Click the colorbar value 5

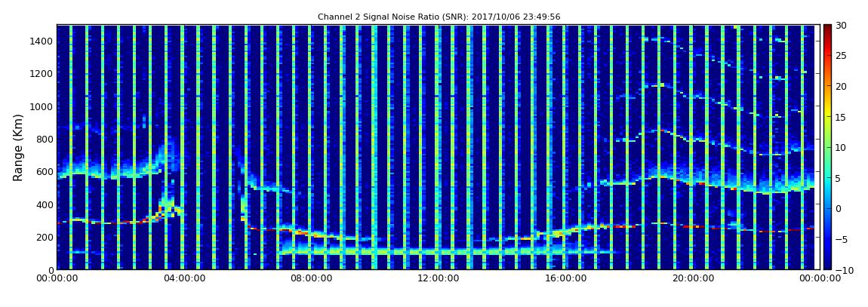[839, 178]
